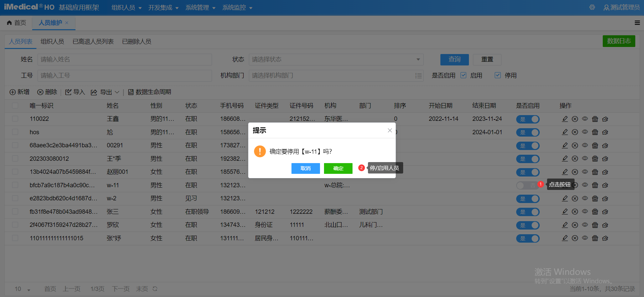The width and height of the screenshot is (644, 297).
Task: Expand the 导出 export dropdown arrow
Action: point(117,92)
